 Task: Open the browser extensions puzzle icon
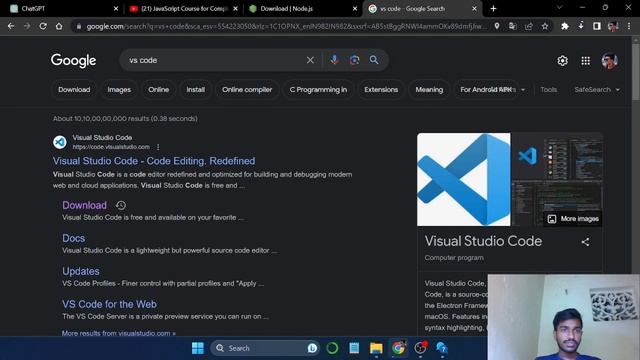(565, 26)
